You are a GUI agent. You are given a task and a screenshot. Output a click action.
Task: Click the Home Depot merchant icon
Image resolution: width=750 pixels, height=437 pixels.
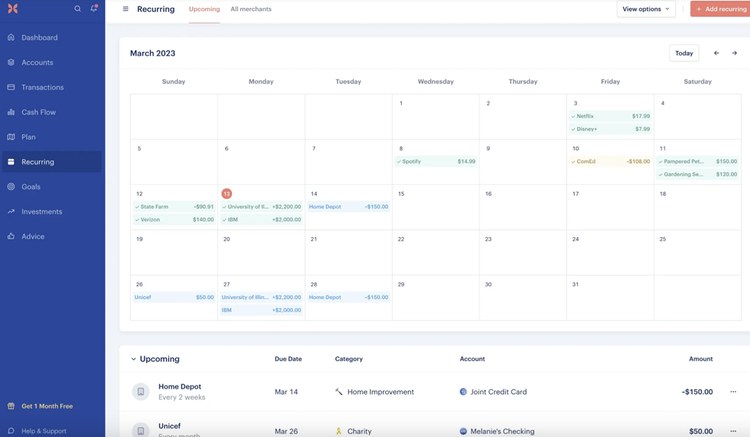point(141,392)
